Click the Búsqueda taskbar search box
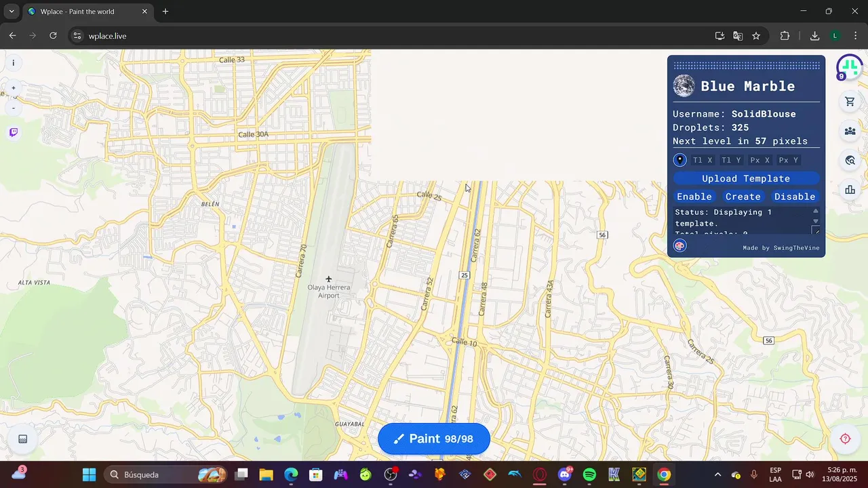Viewport: 868px width, 488px height. pyautogui.click(x=165, y=474)
